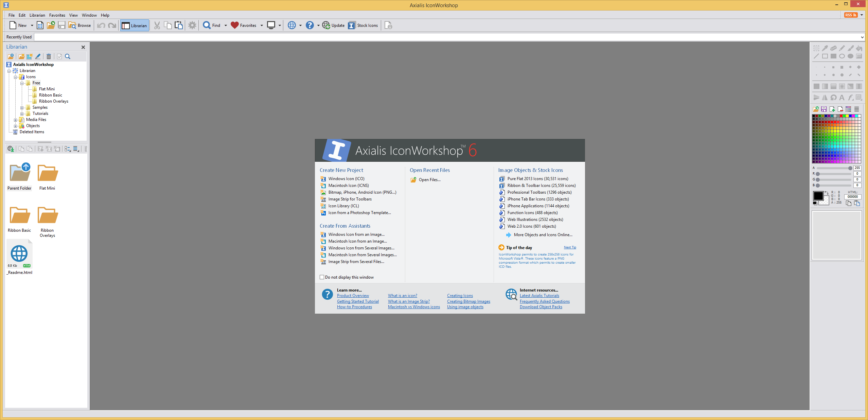Screen dimensions: 868x420
Task: Select Deleted Items in the tree
Action: (x=32, y=132)
